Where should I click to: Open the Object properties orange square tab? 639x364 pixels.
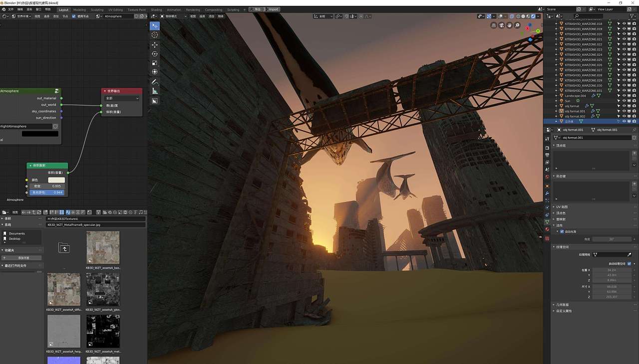(x=547, y=186)
